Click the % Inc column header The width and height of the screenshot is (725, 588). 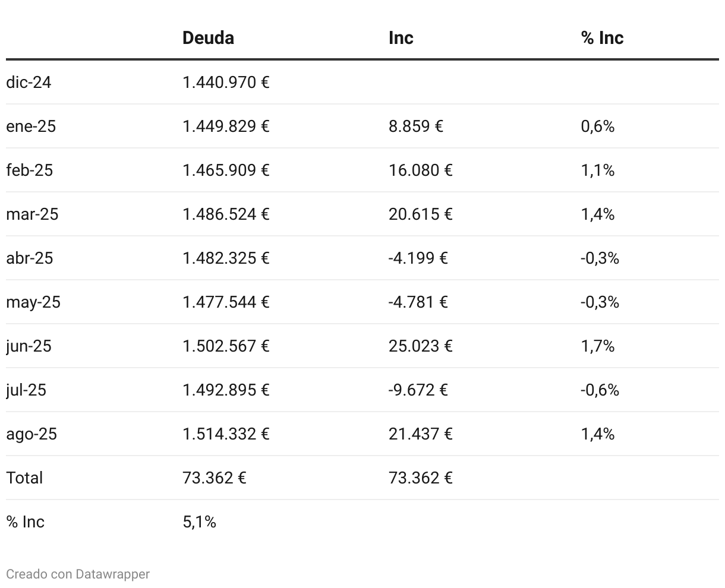(x=602, y=38)
